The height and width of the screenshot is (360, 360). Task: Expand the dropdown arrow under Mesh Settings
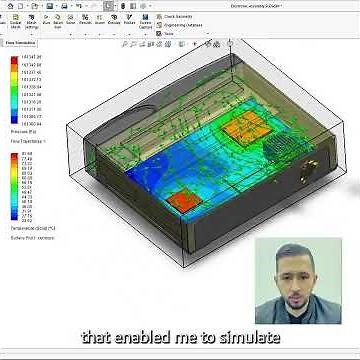click(x=32, y=34)
